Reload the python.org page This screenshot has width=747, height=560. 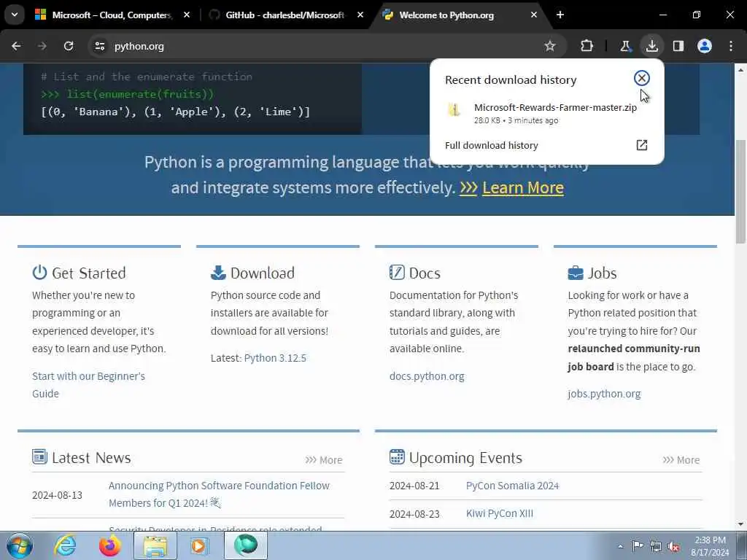(69, 46)
